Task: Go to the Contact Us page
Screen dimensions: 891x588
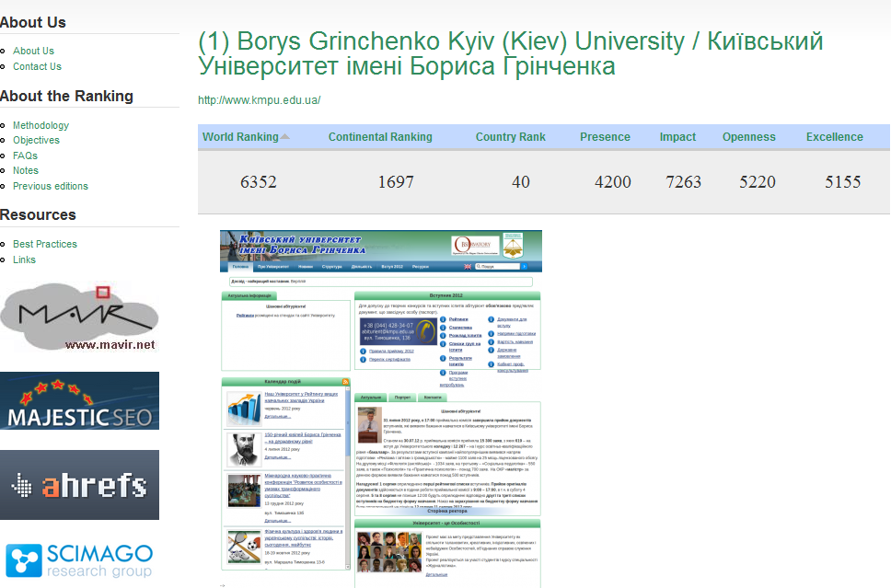Action: click(x=37, y=66)
